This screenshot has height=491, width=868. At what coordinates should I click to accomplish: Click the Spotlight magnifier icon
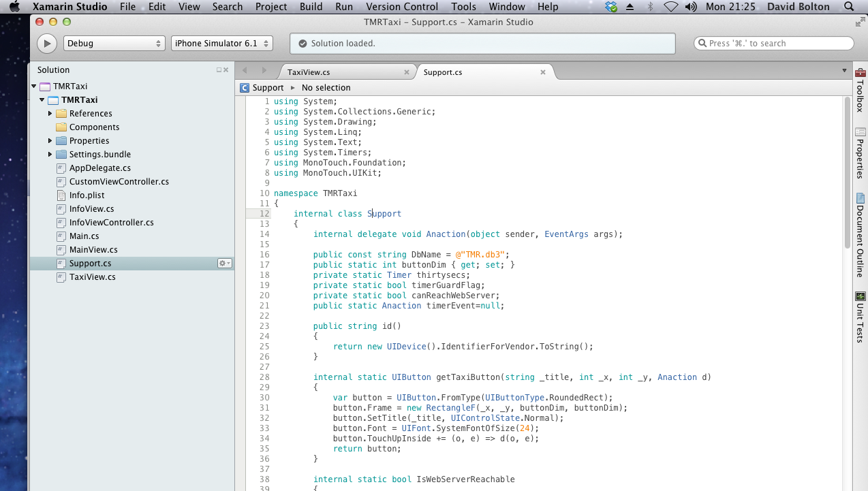pyautogui.click(x=849, y=7)
